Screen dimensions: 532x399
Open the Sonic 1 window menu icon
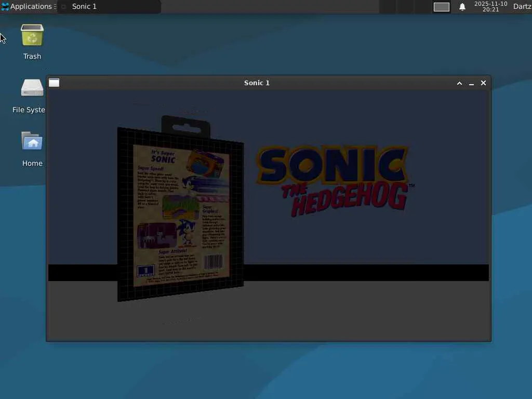(54, 83)
